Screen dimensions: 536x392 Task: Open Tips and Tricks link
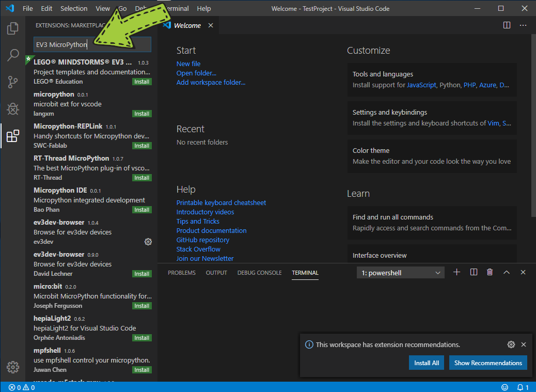[198, 221]
